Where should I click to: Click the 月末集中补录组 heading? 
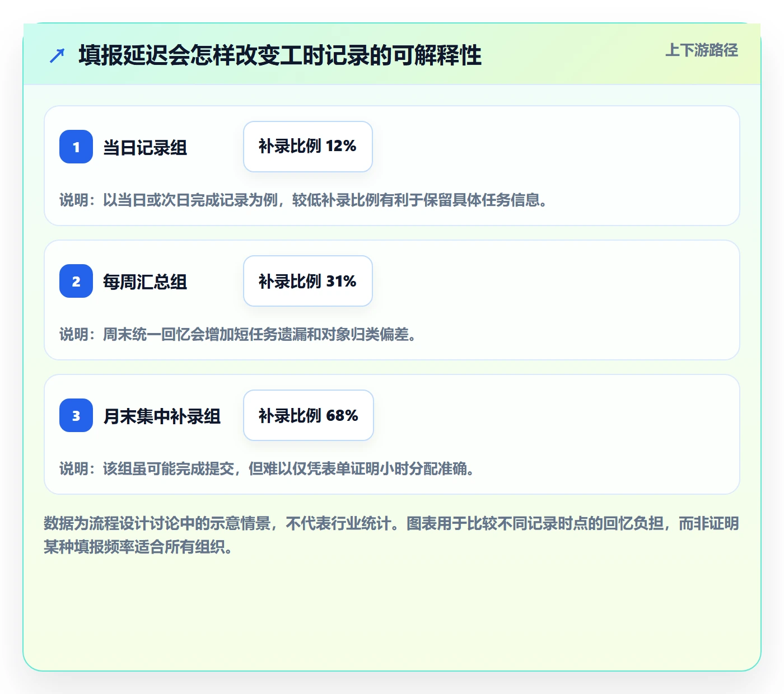point(162,416)
